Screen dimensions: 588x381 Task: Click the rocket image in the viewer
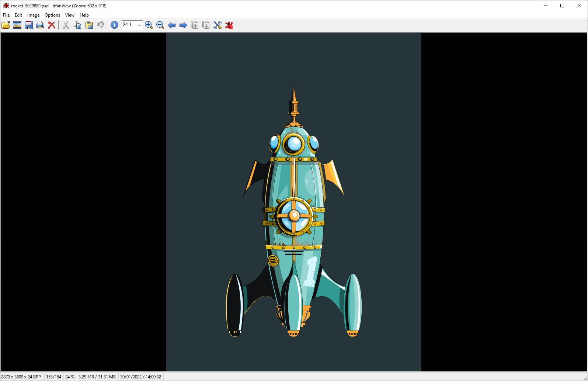click(294, 214)
